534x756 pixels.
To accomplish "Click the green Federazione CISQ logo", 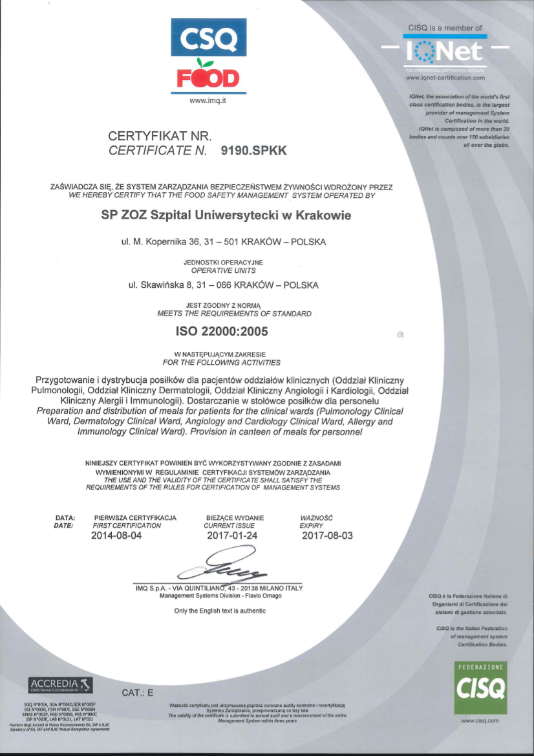I will pos(480,688).
